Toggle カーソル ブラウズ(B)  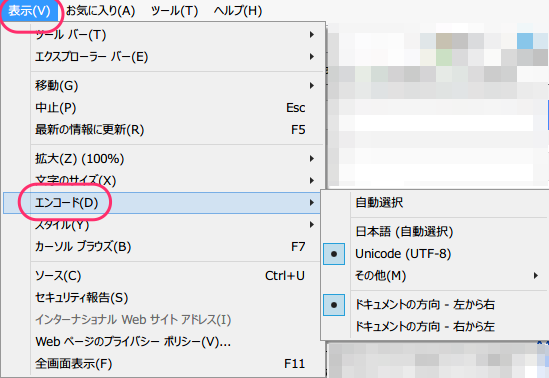click(x=163, y=246)
